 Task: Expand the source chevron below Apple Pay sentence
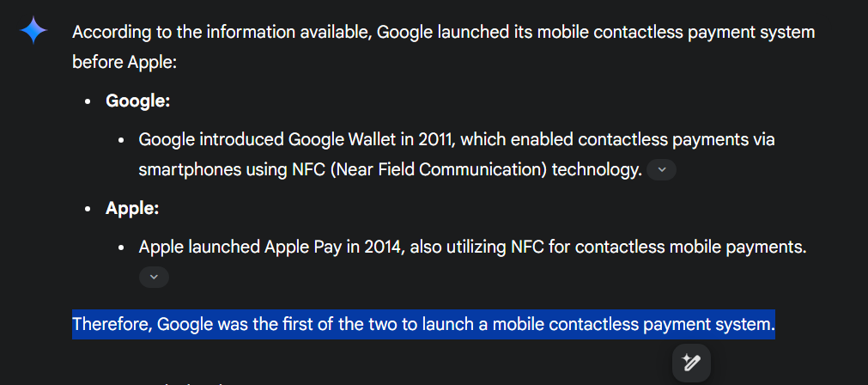154,277
